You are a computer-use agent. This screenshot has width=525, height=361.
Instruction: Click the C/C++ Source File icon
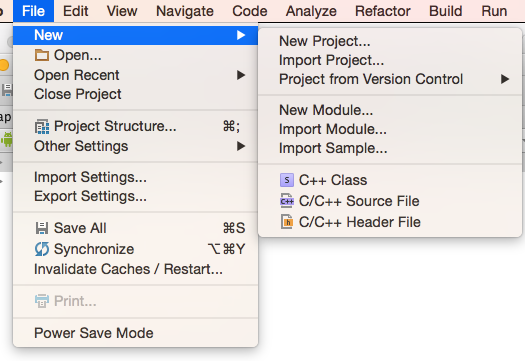coord(287,201)
